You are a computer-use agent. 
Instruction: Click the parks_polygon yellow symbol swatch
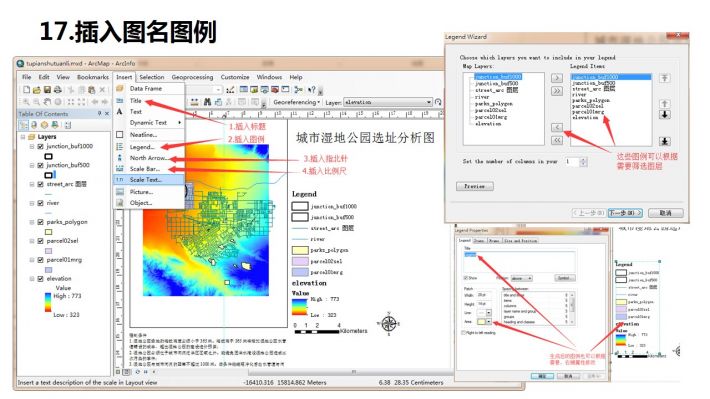coord(48,232)
